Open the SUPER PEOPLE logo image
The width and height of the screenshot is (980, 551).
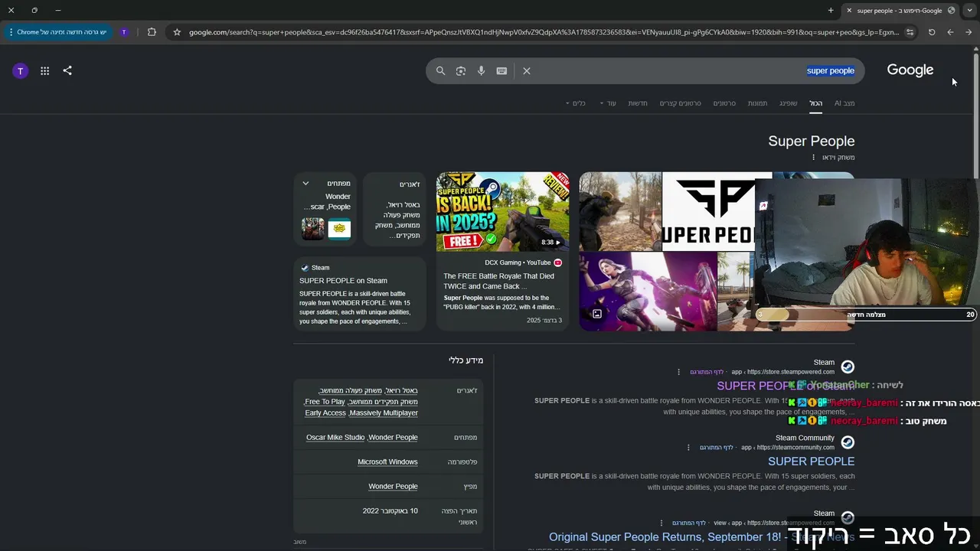coord(708,212)
